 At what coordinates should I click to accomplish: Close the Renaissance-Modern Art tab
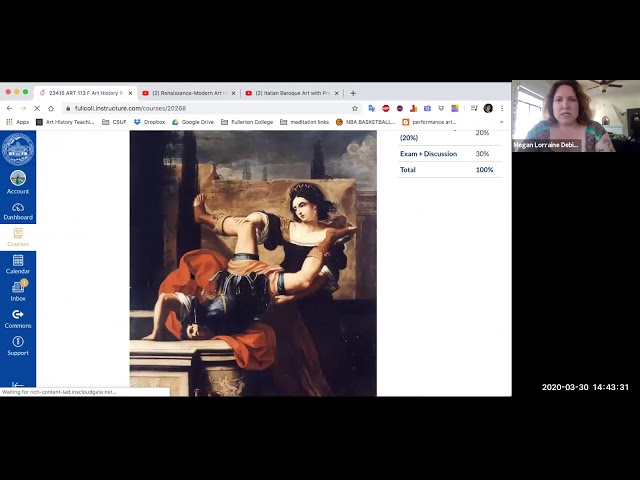[233, 93]
